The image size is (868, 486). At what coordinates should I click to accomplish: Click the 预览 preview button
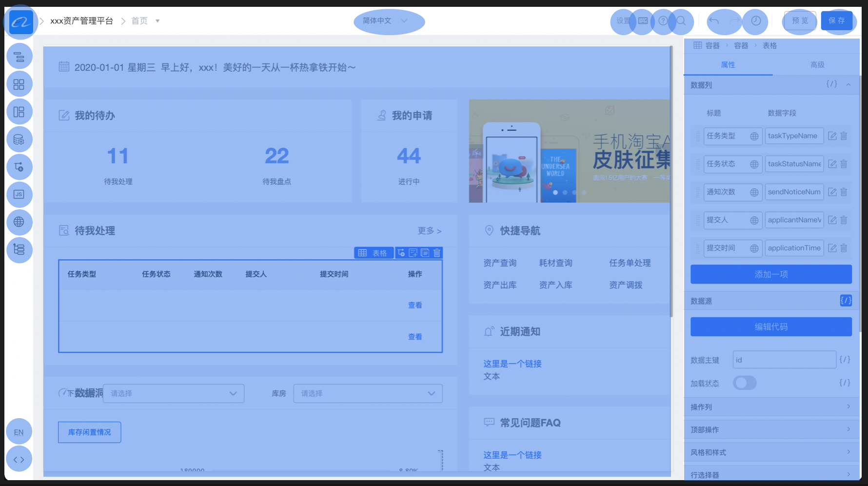(800, 21)
